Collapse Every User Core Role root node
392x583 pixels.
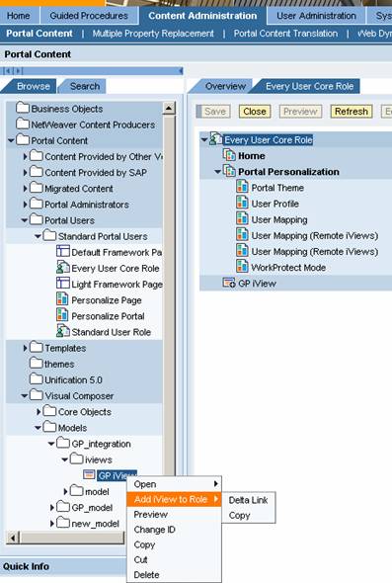coord(204,139)
